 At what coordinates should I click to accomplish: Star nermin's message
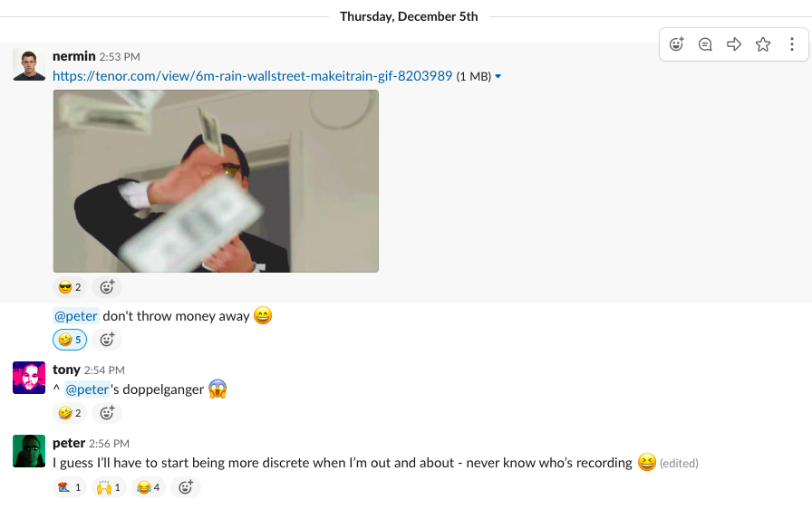point(763,44)
